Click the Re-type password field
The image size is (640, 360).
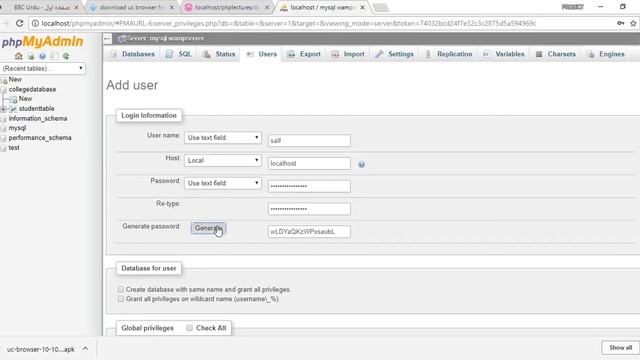pyautogui.click(x=309, y=209)
